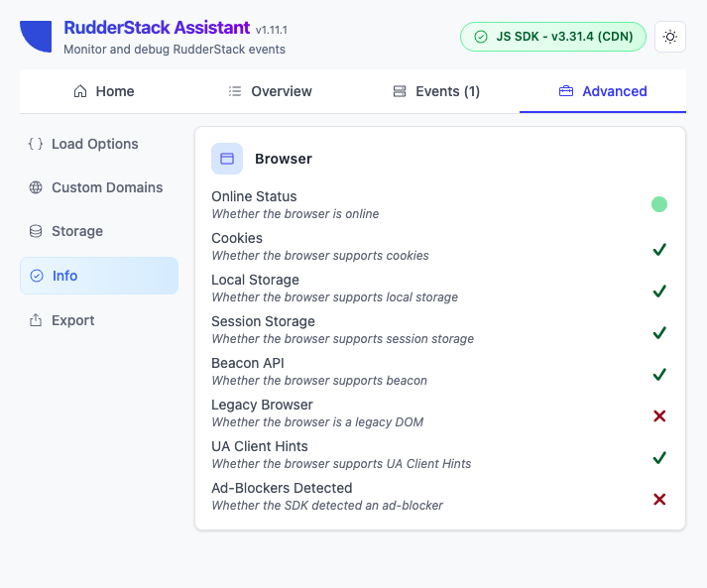Click "Whether the browser supports session storage"

pos(343,339)
